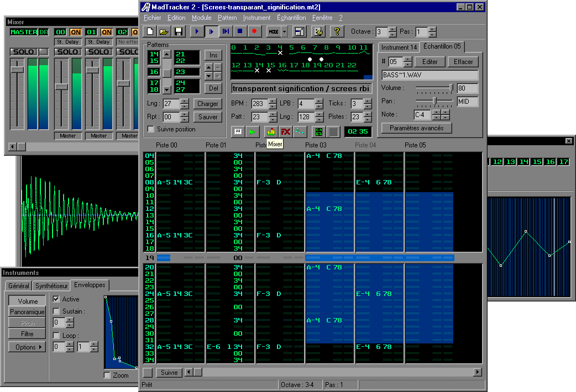
Task: Decrease the Pas value with down arrow
Action: [x=432, y=34]
